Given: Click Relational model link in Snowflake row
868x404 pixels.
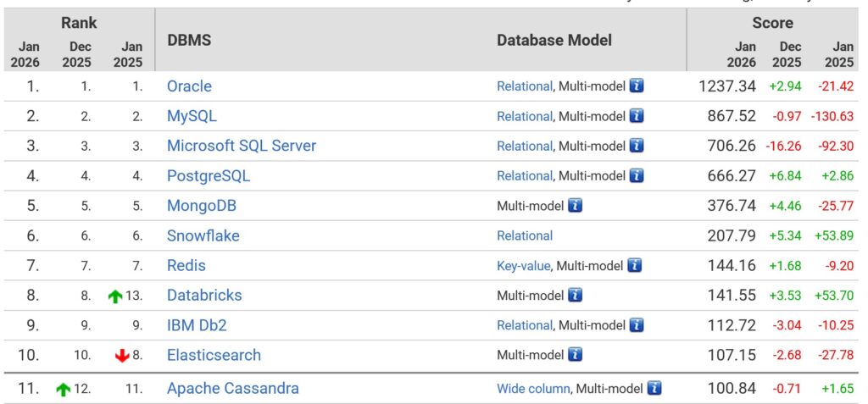Looking at the screenshot, I should [x=525, y=235].
